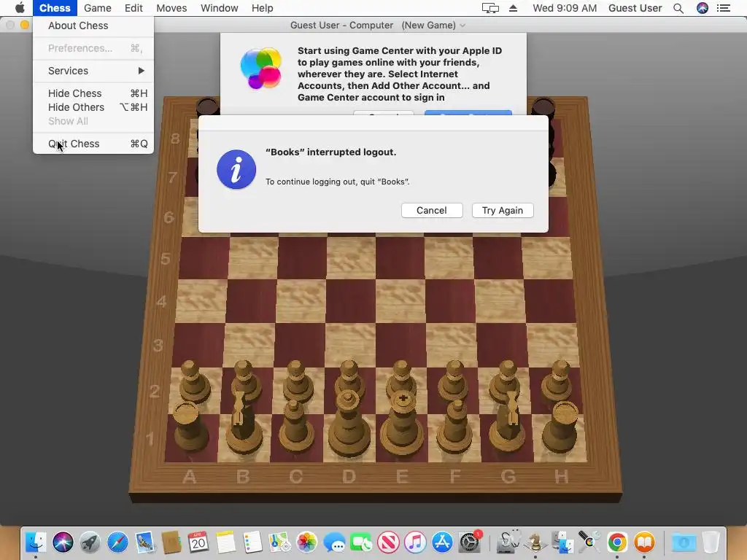Open the Help menu
The height and width of the screenshot is (560, 747).
pyautogui.click(x=262, y=8)
